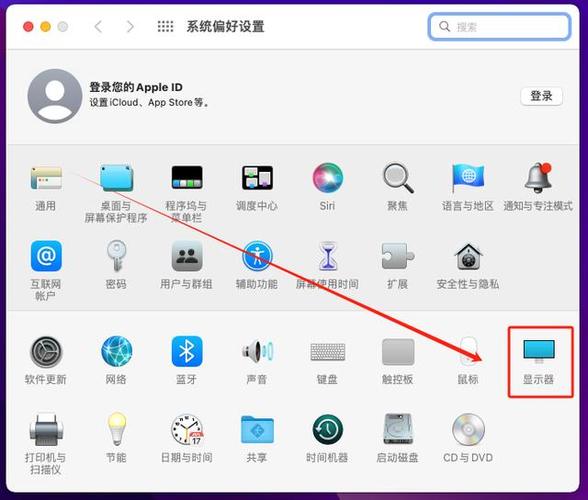Open the 网络 (Network) pane

pyautogui.click(x=116, y=351)
